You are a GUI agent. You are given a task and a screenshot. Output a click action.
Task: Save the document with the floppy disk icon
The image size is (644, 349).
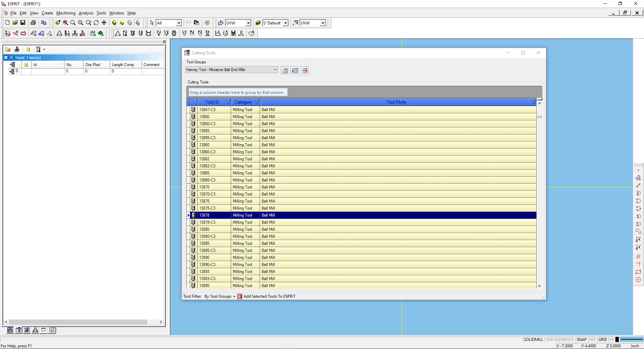23,23
